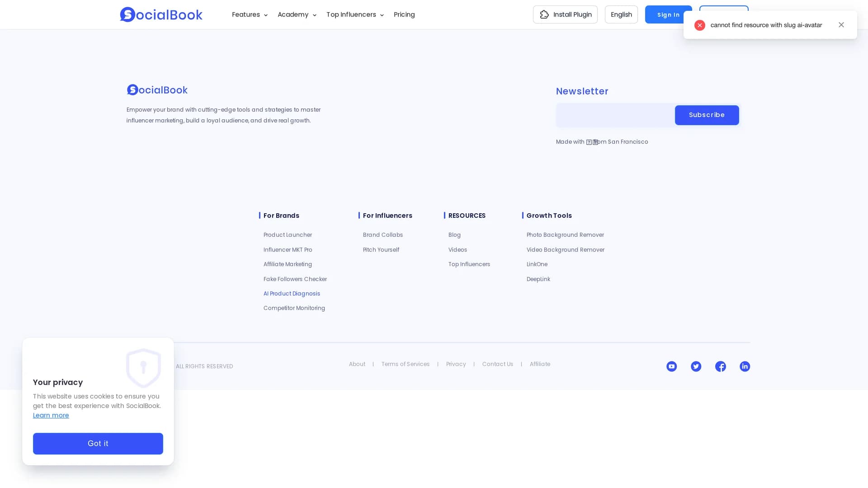Viewport: 868px width, 488px height.
Task: Click the Install Plugin button
Action: pyautogui.click(x=565, y=14)
